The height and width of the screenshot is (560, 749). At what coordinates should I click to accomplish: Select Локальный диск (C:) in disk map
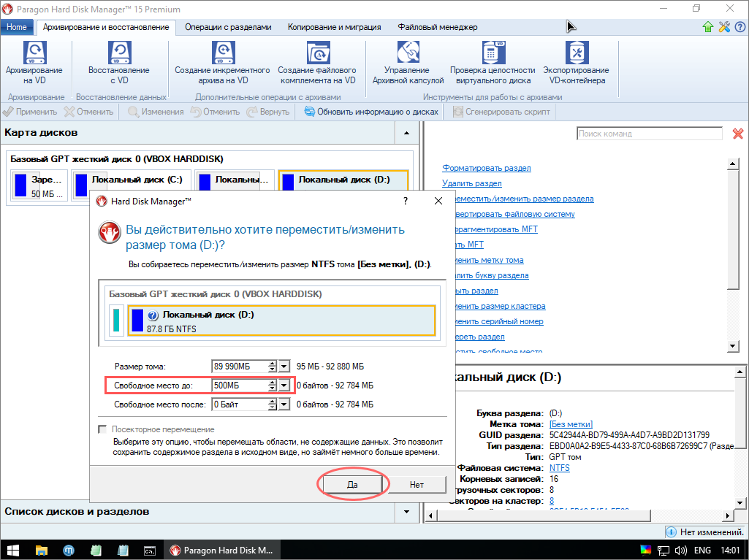click(x=132, y=185)
